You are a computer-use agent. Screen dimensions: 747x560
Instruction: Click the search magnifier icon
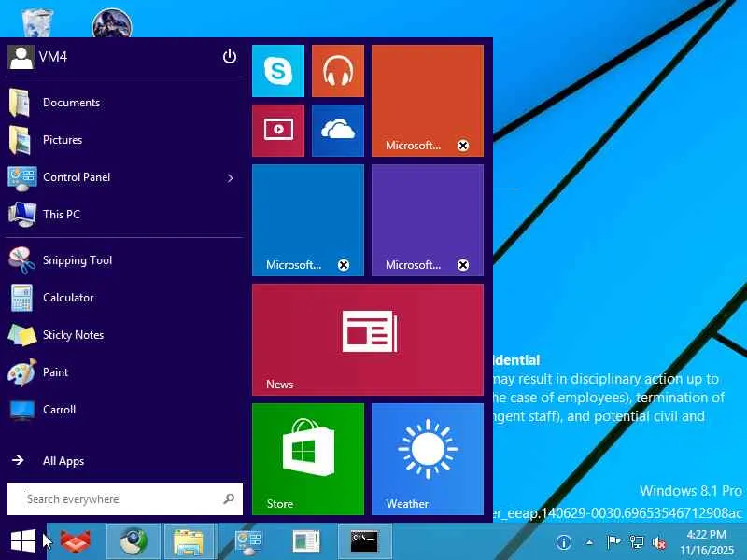(x=229, y=498)
